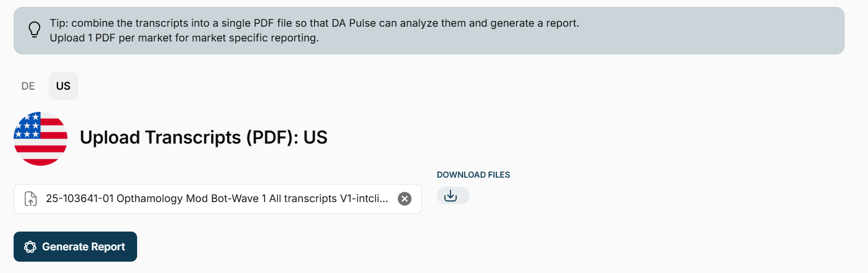Click the sparkle icon on Generate Report
The height and width of the screenshot is (273, 868).
(x=31, y=247)
